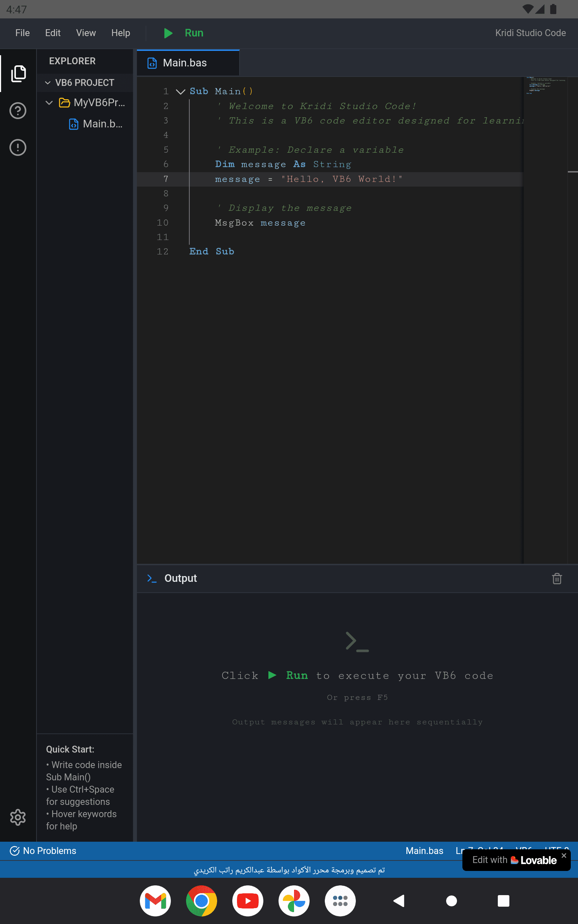578x924 pixels.
Task: Click the Arabic credits footer text
Action: point(289,870)
